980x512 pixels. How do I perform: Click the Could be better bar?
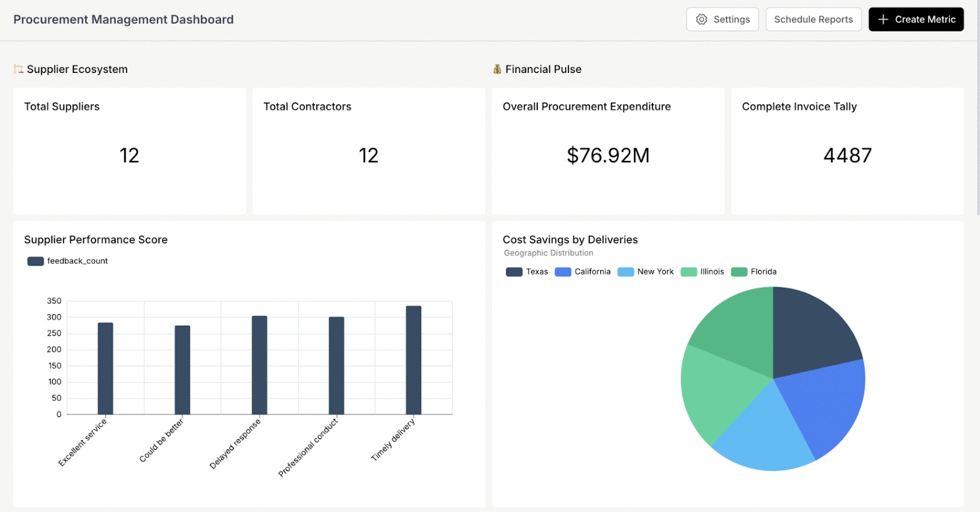coord(183,370)
